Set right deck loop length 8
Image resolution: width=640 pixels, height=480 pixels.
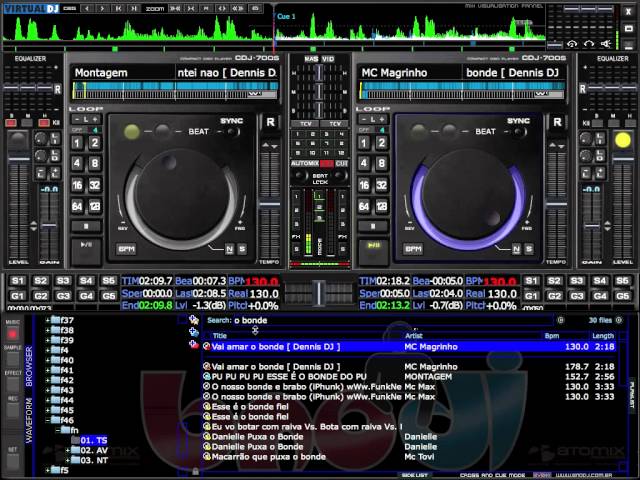point(381,164)
